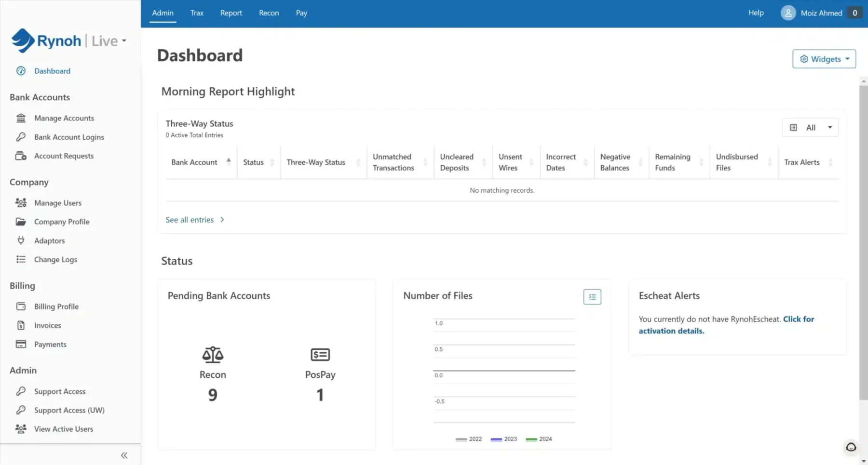Toggle the 2024 series in chart legend
The width and height of the screenshot is (868, 465).
pos(539,439)
